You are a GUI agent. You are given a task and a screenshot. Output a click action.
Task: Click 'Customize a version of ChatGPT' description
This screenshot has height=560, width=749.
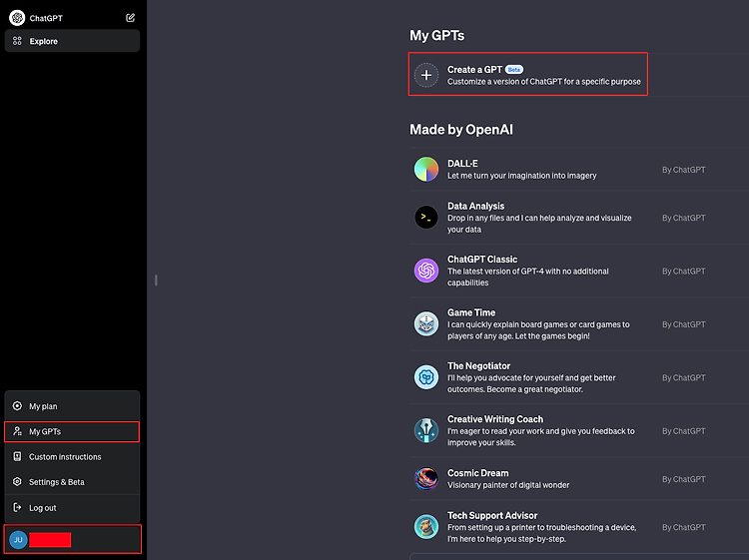[x=543, y=82]
